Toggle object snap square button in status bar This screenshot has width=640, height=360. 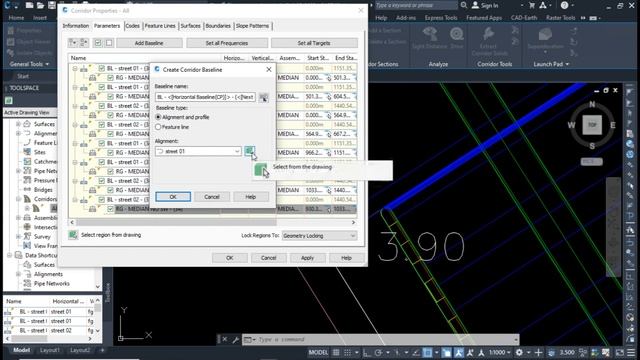tap(427, 352)
